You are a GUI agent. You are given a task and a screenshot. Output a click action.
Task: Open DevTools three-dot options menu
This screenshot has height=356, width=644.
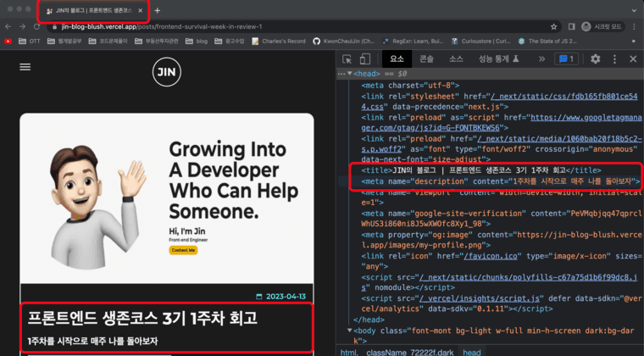(614, 59)
